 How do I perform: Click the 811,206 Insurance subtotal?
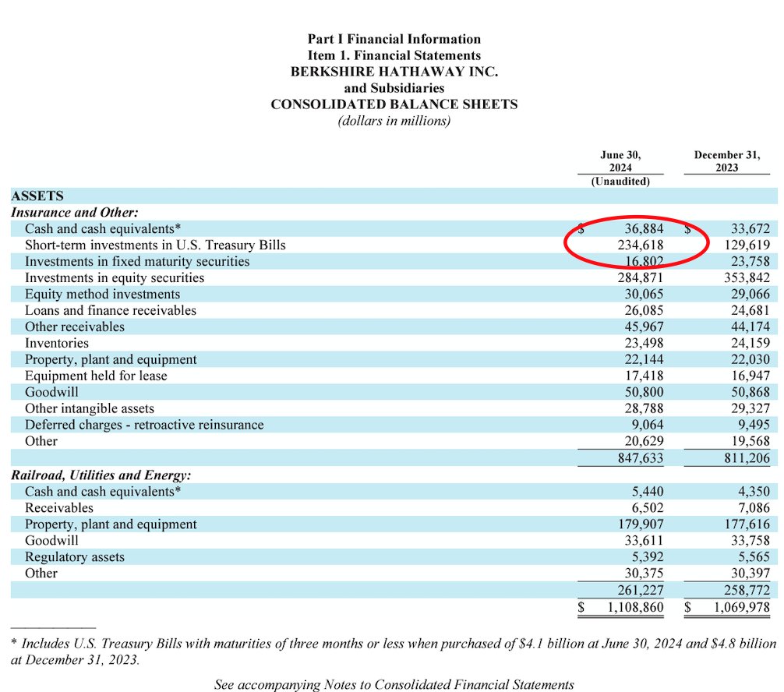(x=747, y=458)
